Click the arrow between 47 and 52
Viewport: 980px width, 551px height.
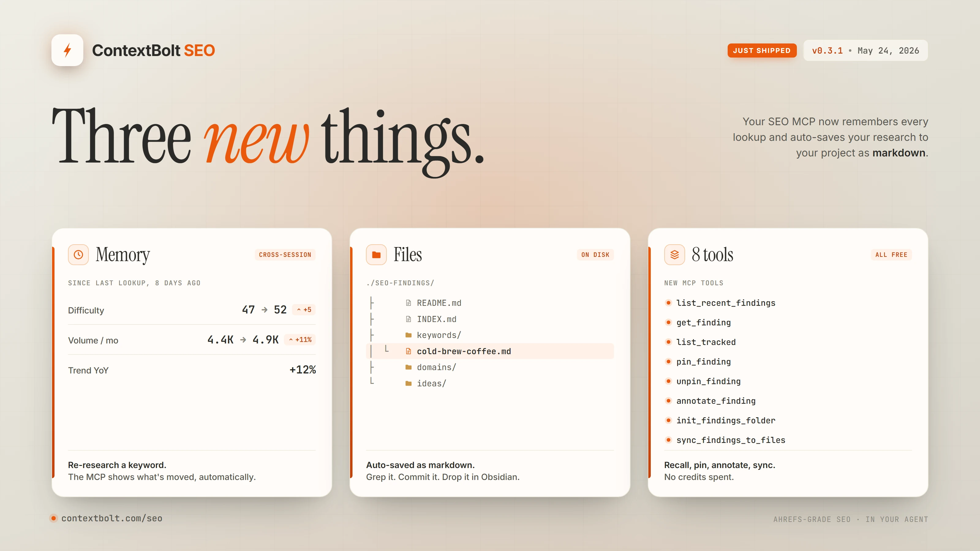click(264, 310)
